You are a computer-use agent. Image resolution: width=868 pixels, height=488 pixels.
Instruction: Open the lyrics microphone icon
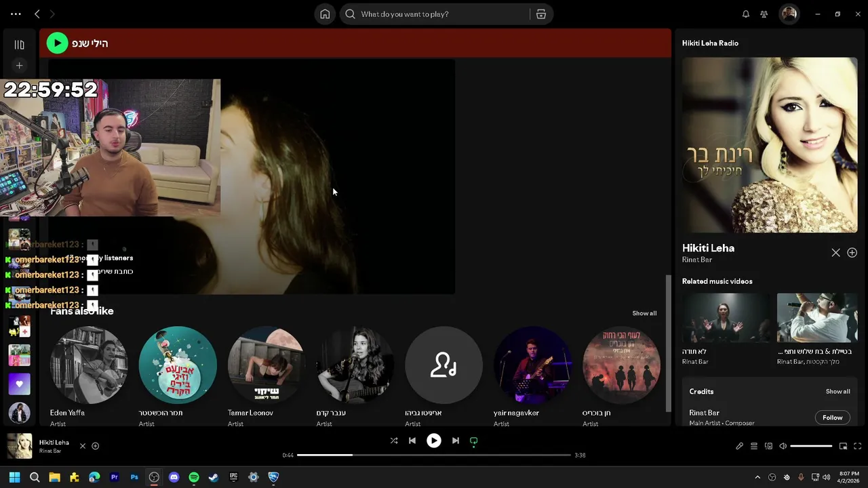tap(739, 446)
